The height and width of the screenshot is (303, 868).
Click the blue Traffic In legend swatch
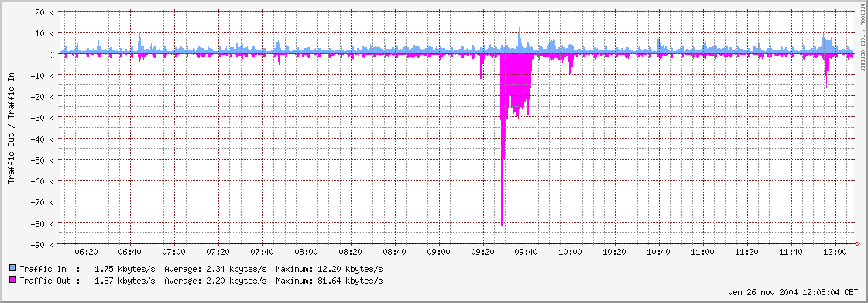12,269
